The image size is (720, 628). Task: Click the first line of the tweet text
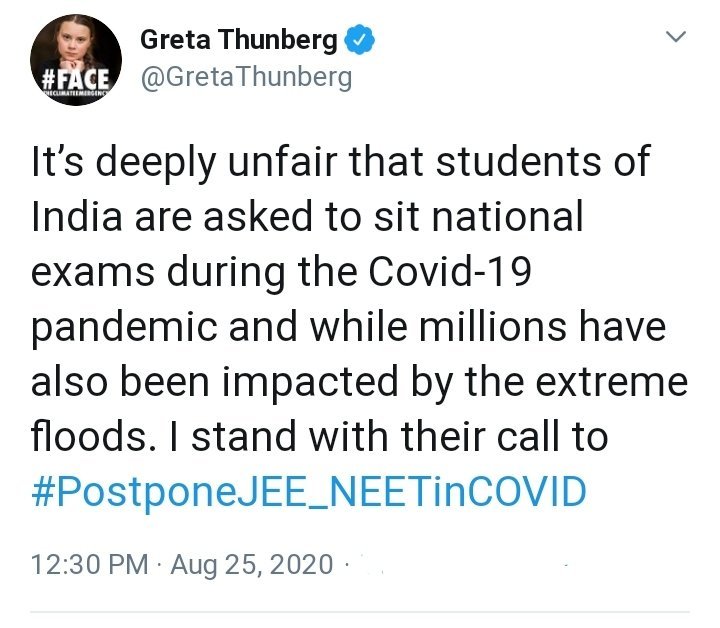(x=341, y=162)
